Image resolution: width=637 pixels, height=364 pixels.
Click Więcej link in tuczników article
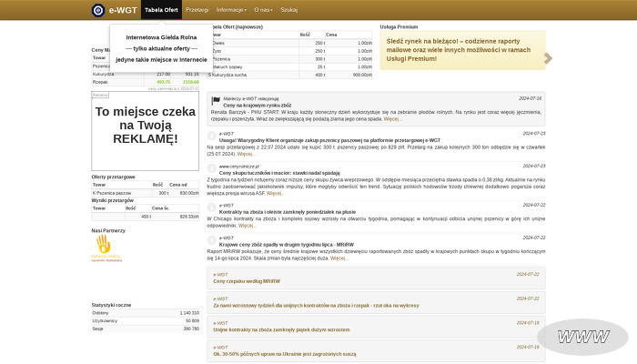coord(276,193)
